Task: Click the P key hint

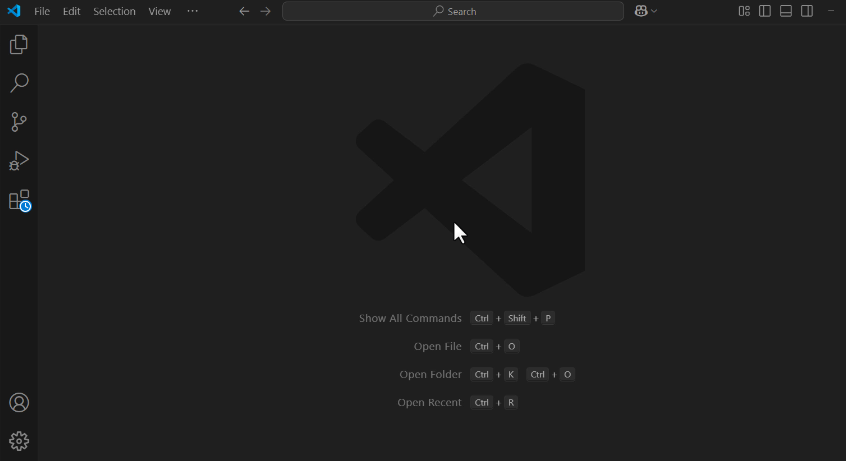Action: tap(548, 318)
